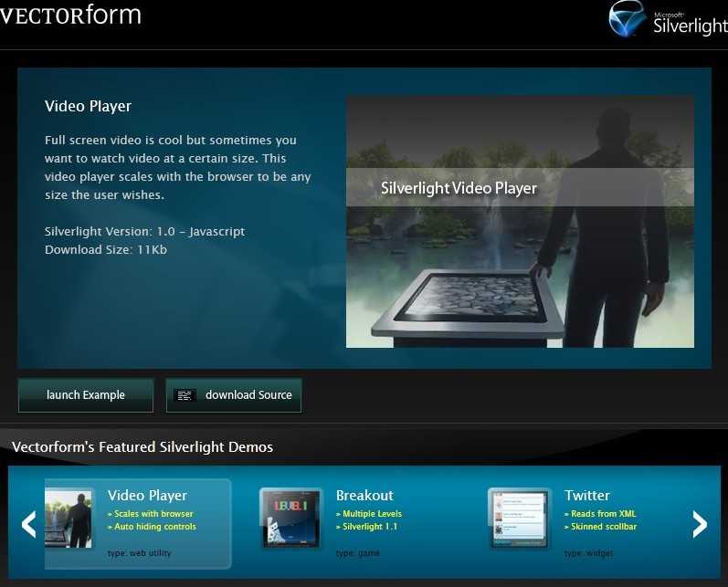Click the Vectorform logo

[x=70, y=15]
